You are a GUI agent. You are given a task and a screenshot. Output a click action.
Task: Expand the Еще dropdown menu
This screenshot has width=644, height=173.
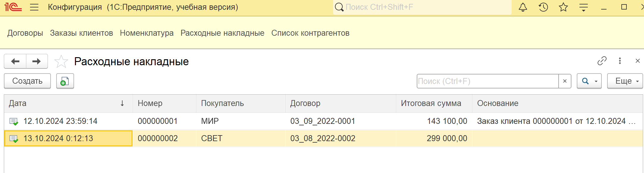tap(625, 81)
